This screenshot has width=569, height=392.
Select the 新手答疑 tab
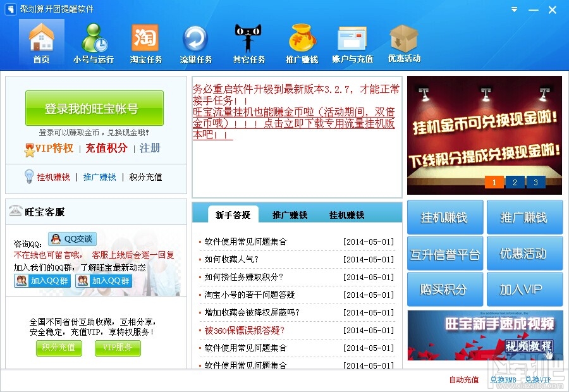[233, 215]
